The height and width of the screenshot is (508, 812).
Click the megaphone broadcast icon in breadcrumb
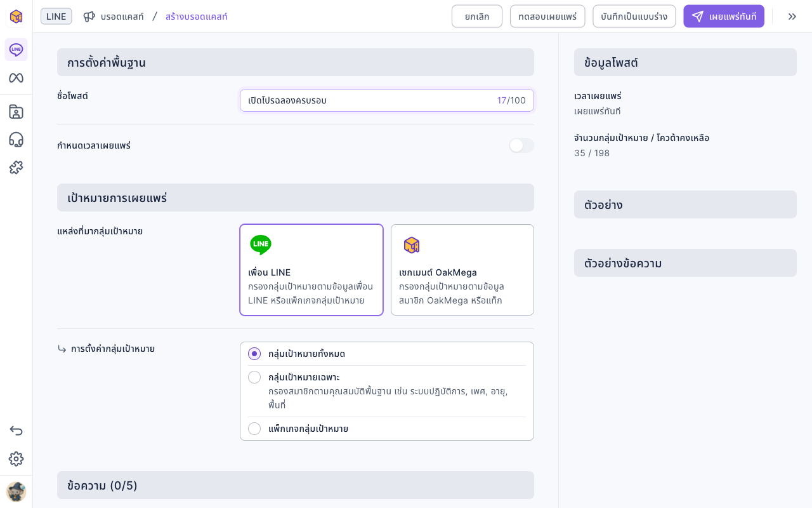[89, 17]
